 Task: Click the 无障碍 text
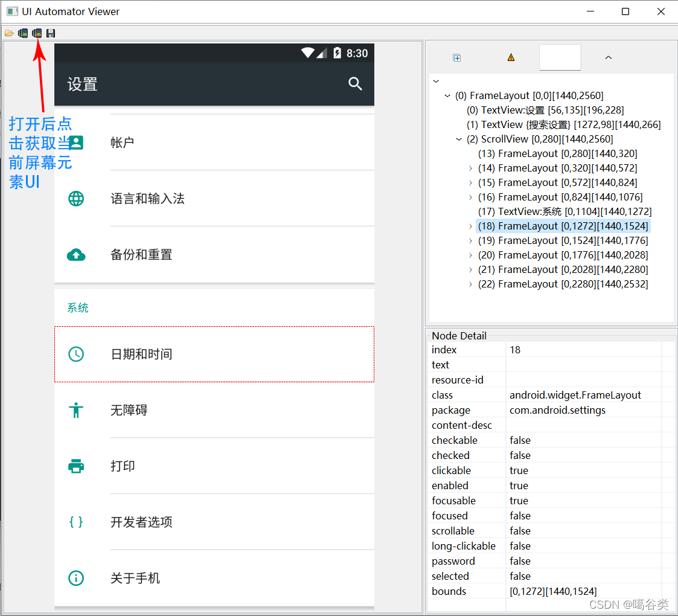pos(129,410)
